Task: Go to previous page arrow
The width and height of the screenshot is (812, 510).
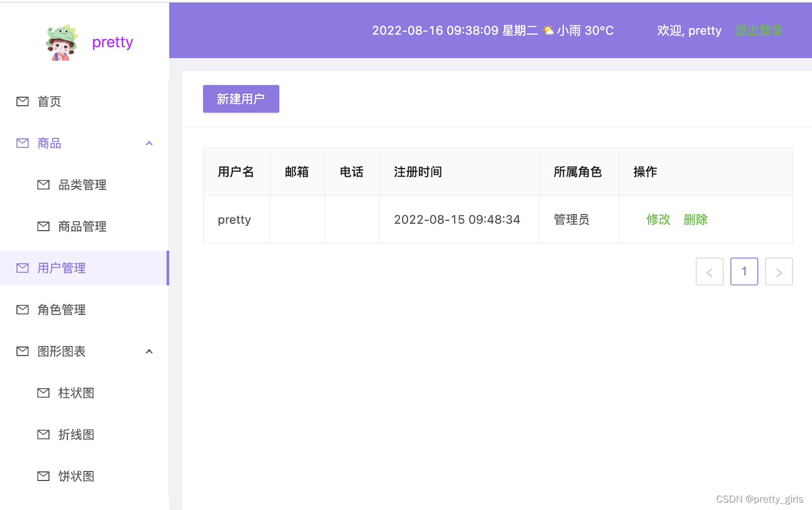Action: coord(709,272)
